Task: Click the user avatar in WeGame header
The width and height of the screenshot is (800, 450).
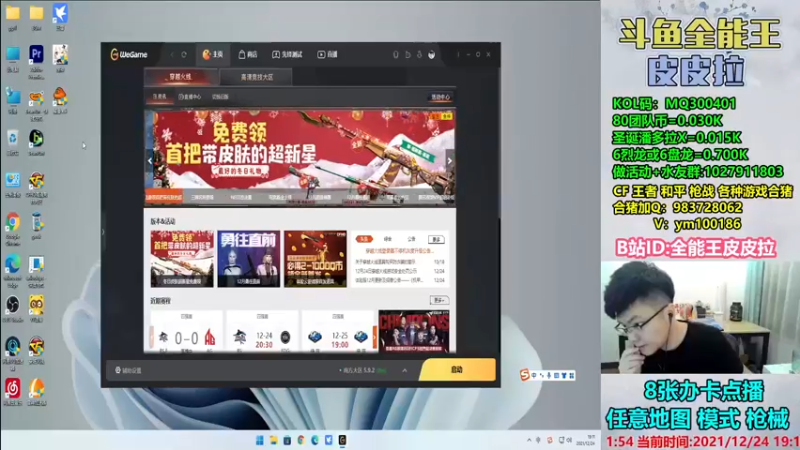Action: point(432,55)
